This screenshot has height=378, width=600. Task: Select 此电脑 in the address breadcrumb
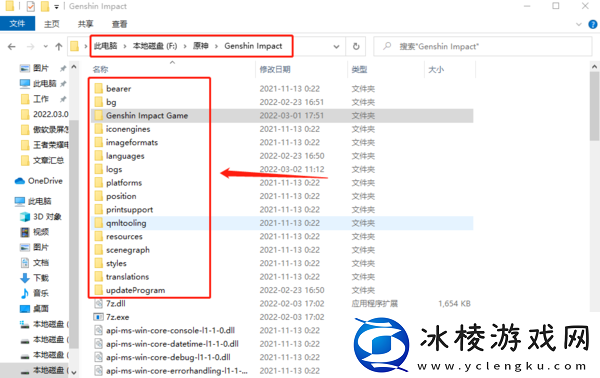pos(106,46)
